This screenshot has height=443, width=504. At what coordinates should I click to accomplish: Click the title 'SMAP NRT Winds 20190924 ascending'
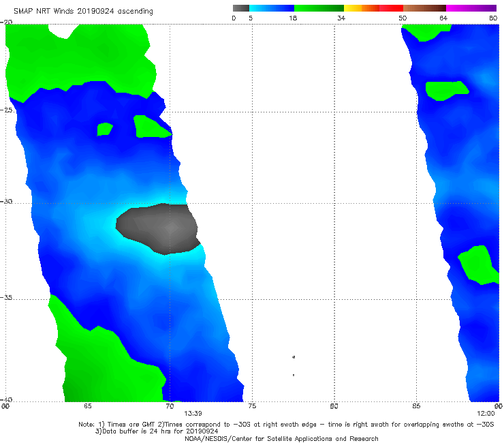pyautogui.click(x=83, y=12)
